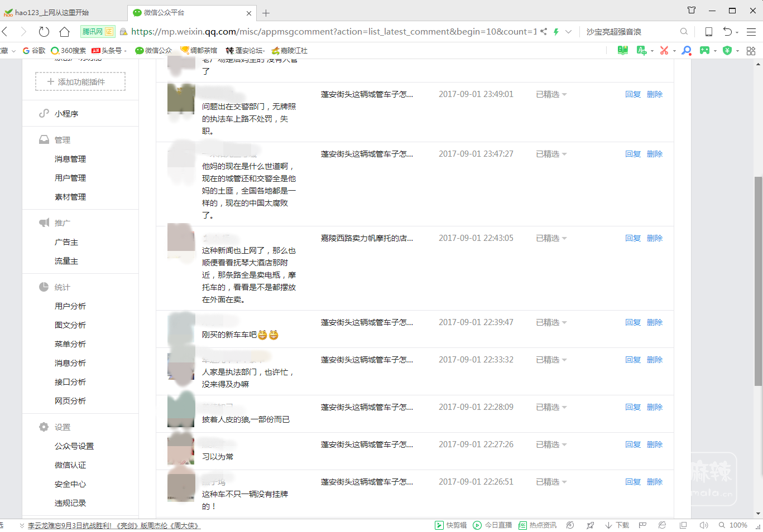Click the browser home icon

pos(64,32)
